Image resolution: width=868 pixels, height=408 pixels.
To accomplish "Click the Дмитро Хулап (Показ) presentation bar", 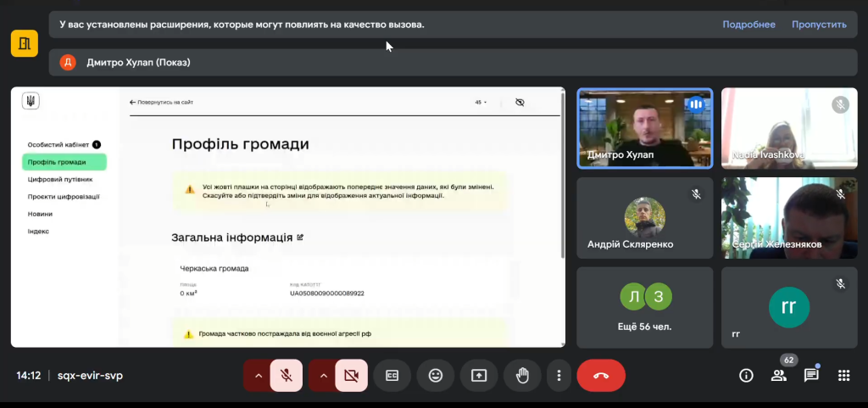I will (x=453, y=63).
